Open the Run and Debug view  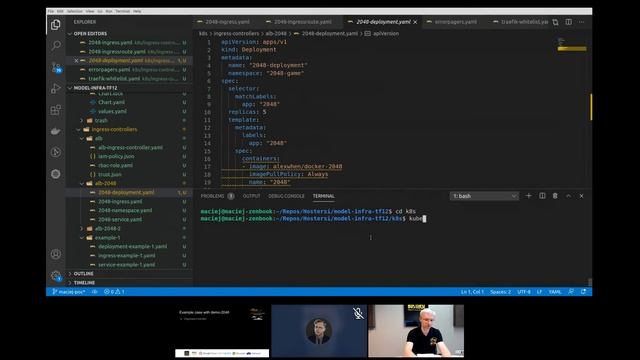[56, 89]
